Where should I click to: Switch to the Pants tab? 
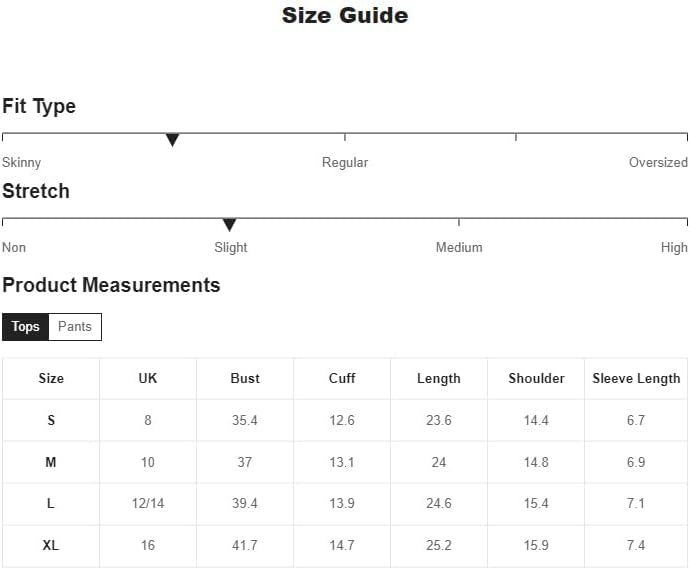(x=75, y=327)
